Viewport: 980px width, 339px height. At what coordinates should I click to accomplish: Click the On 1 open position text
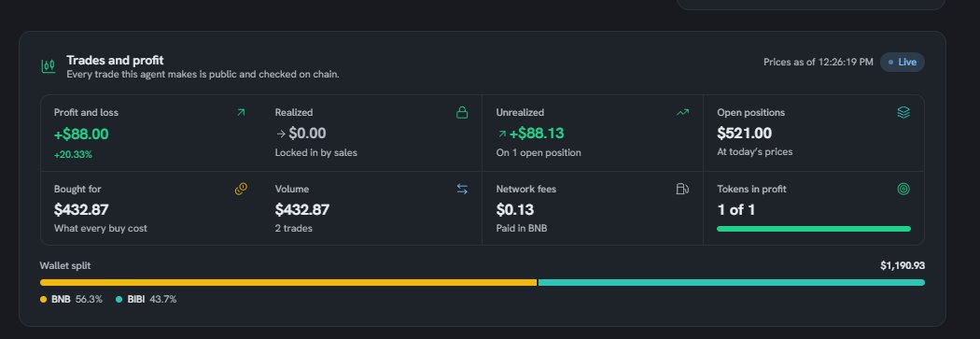[539, 152]
